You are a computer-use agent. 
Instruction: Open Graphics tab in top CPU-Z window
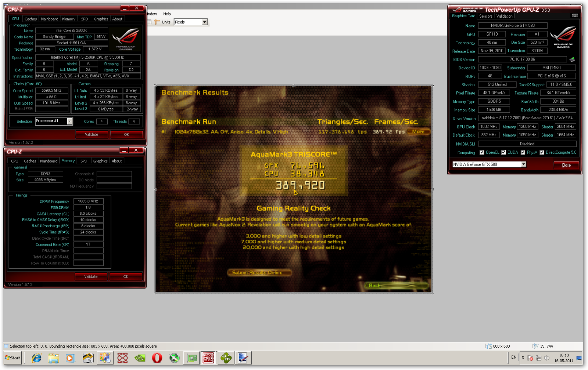(x=101, y=19)
